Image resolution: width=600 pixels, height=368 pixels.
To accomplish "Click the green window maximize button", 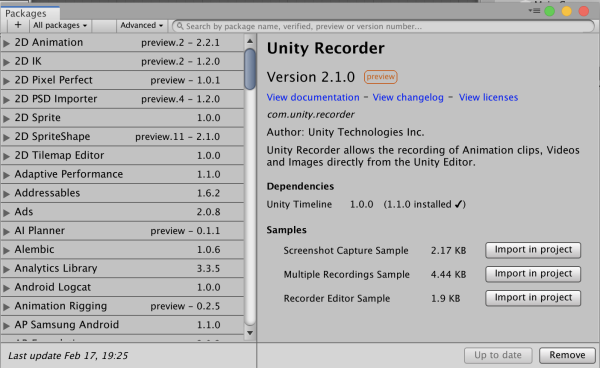I will (x=549, y=11).
